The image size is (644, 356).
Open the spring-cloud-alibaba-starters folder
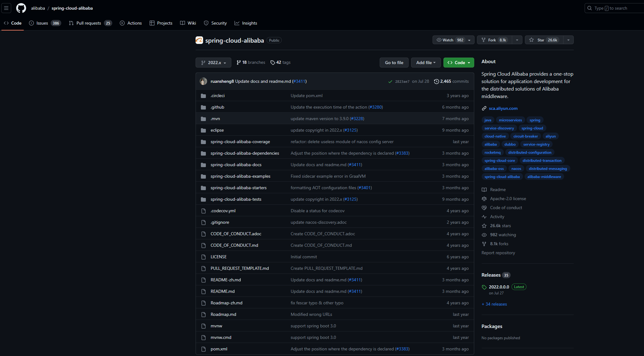coord(239,188)
